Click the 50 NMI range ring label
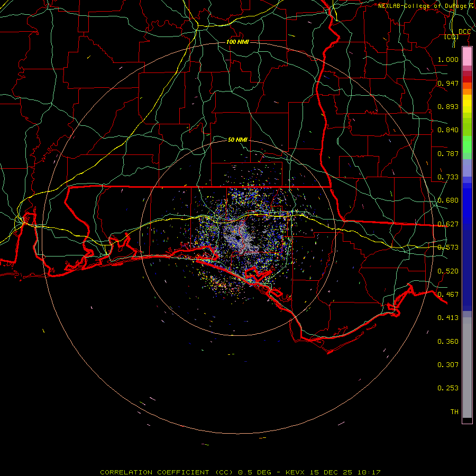The image size is (476, 476). pyautogui.click(x=237, y=140)
